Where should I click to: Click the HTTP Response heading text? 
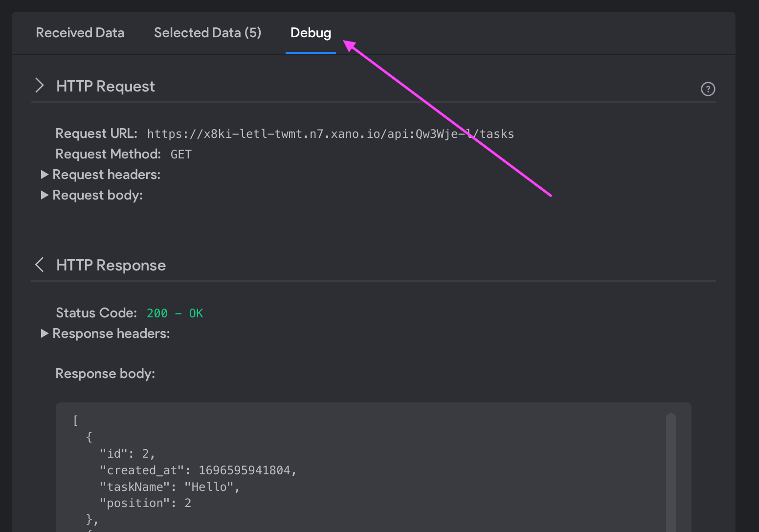(111, 266)
